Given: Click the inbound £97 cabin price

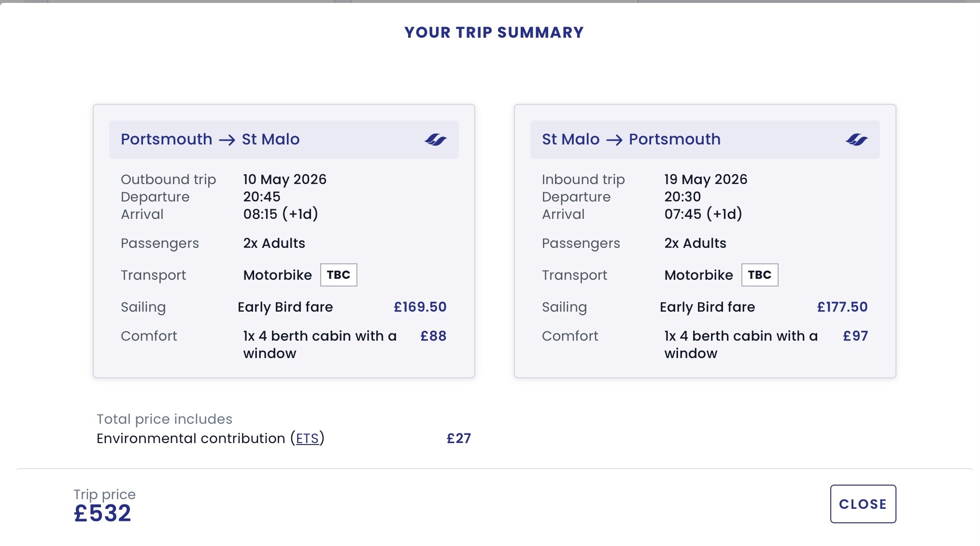Looking at the screenshot, I should coord(855,336).
